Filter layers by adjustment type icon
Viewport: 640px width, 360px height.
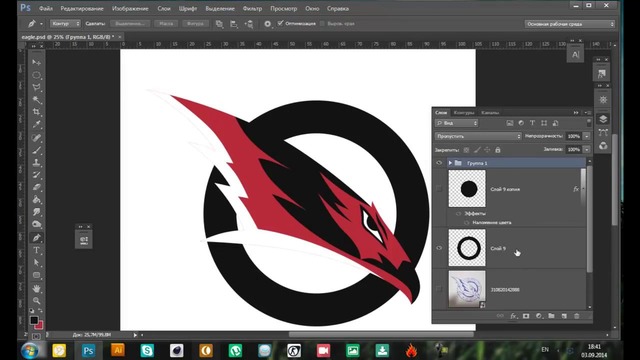521,123
